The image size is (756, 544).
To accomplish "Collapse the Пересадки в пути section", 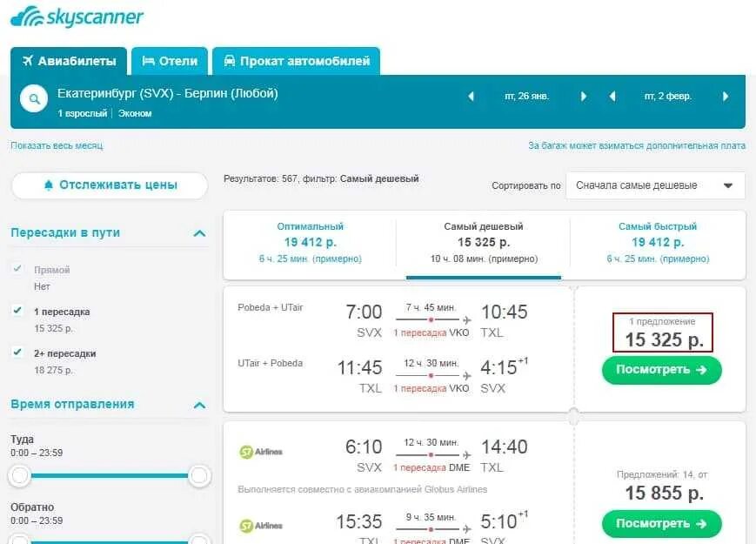I will click(x=199, y=233).
